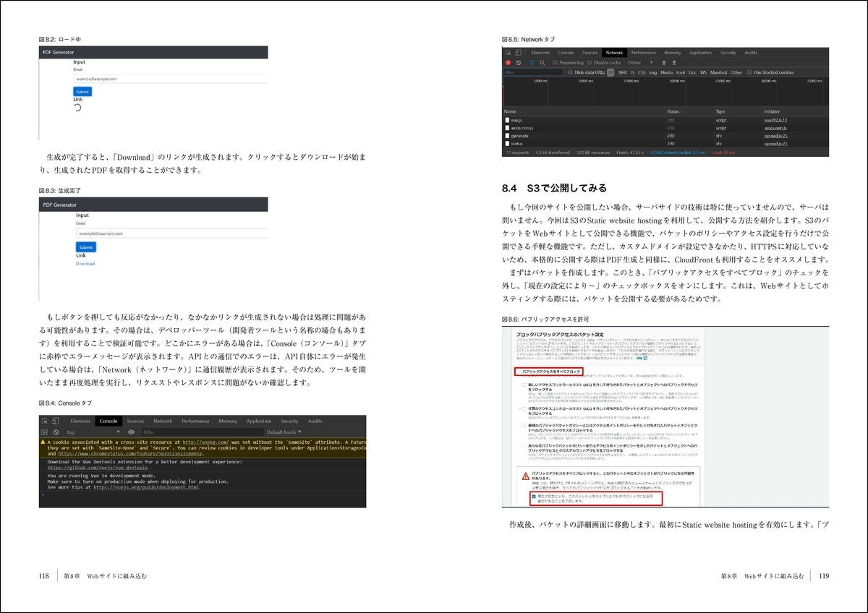
Task: Click Email field in loading figure
Action: [x=171, y=78]
